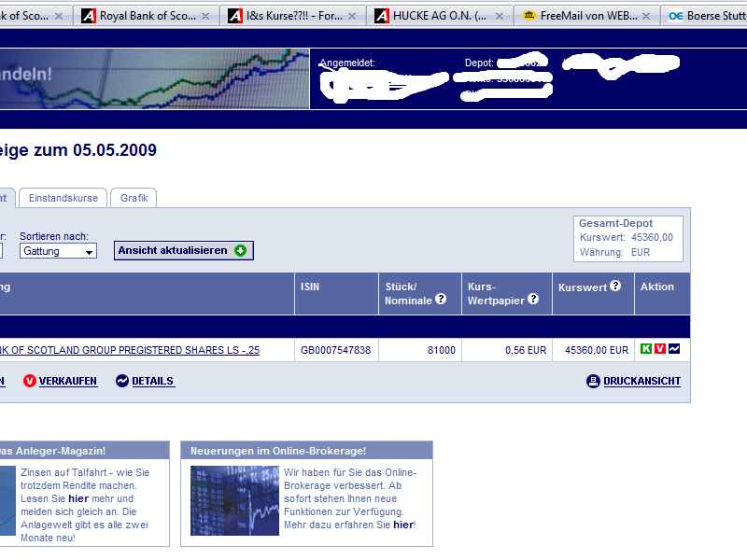Viewport: 747px width, 560px height.
Task: Click the red V sell icon in Aktion column
Action: (x=660, y=348)
